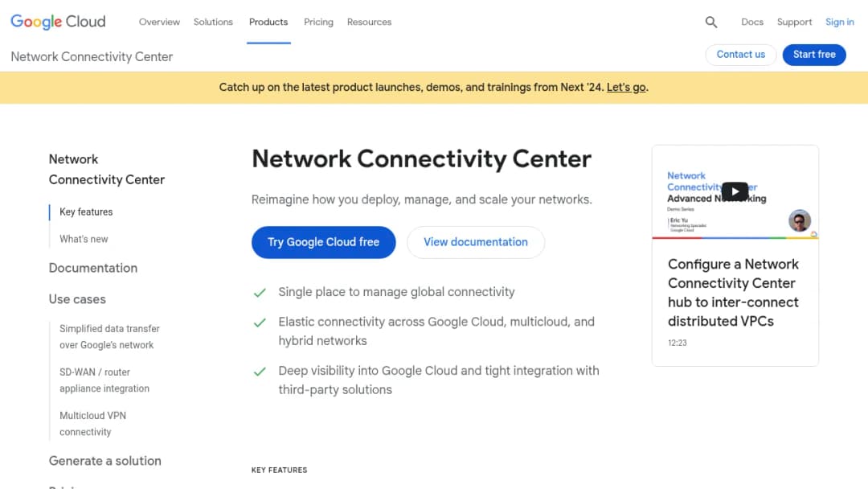
Task: Open Generate a solution sidebar section
Action: pyautogui.click(x=104, y=461)
